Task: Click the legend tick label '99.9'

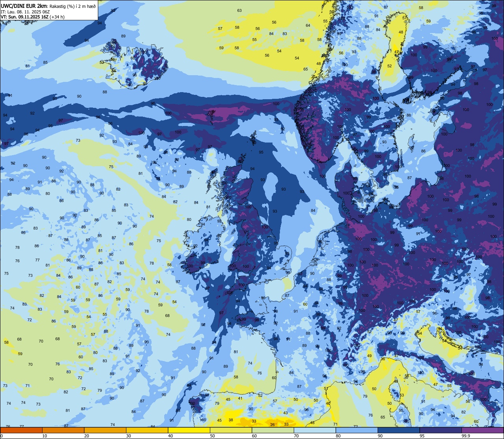Action: tap(465, 436)
